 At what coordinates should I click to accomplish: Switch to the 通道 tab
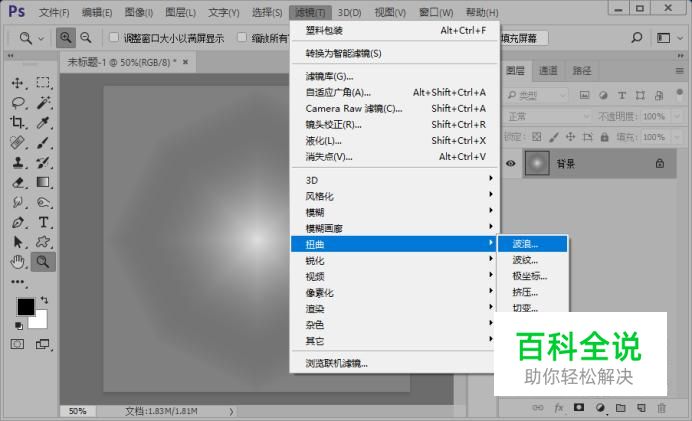coord(548,71)
